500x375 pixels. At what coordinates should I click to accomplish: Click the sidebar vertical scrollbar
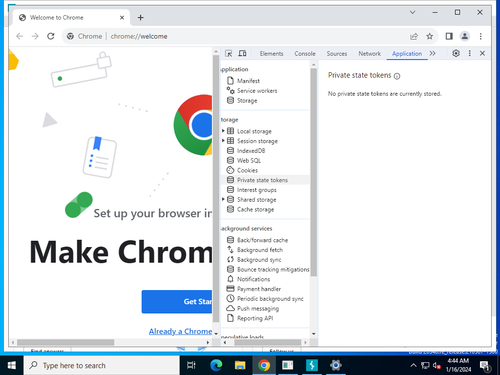(x=314, y=173)
